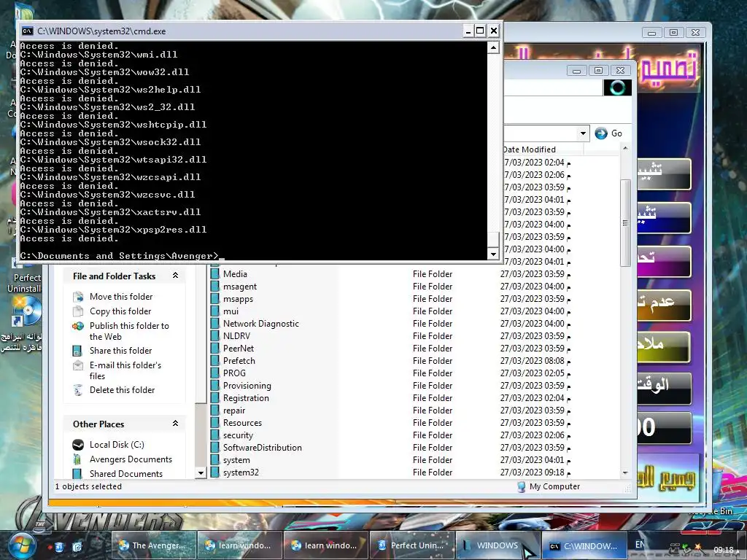Switch to the C:\WINDOW... cmd taskbar item
747x560 pixels.
tap(584, 545)
